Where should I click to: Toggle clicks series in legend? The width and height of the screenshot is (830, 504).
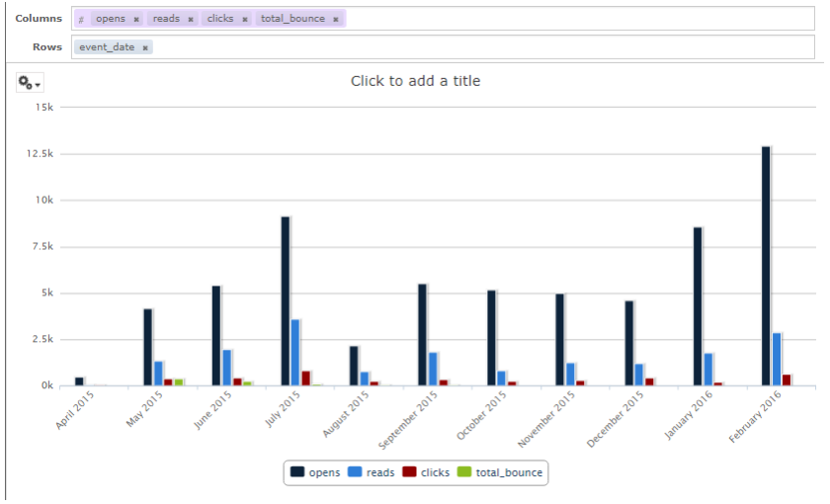pyautogui.click(x=427, y=472)
